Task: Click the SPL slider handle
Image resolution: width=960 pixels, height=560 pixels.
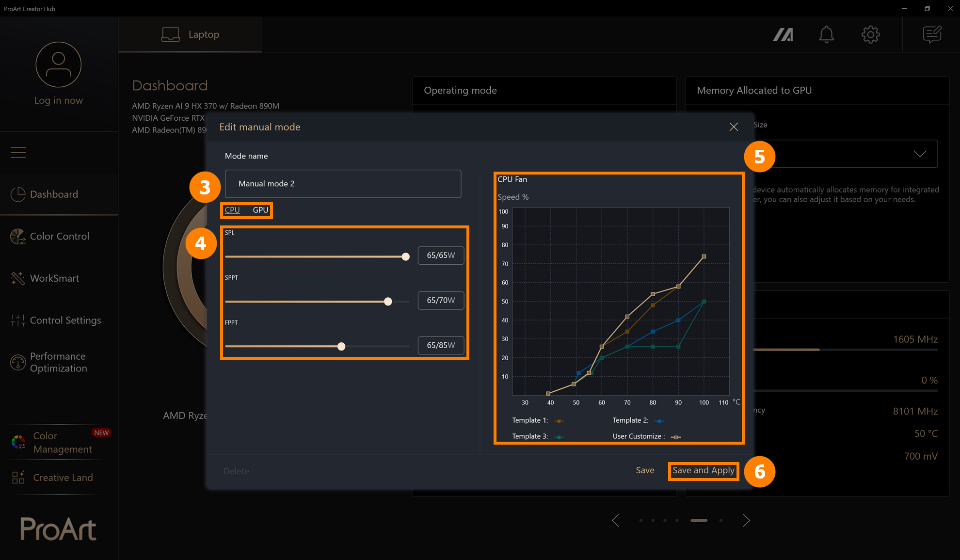Action: 406,256
